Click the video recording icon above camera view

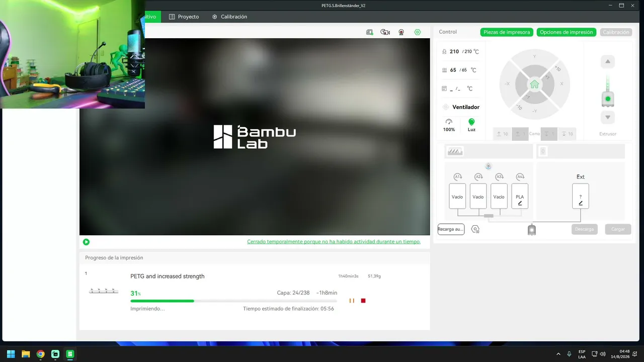pyautogui.click(x=385, y=32)
